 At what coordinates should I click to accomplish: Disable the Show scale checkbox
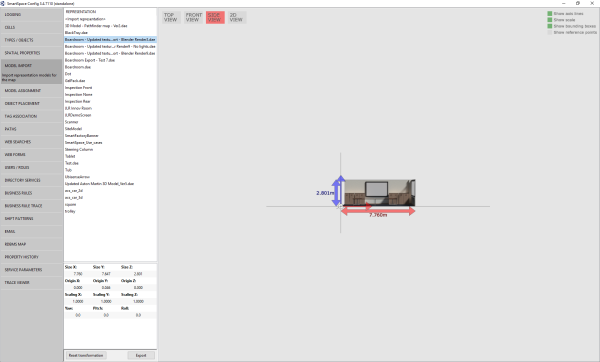(549, 20)
